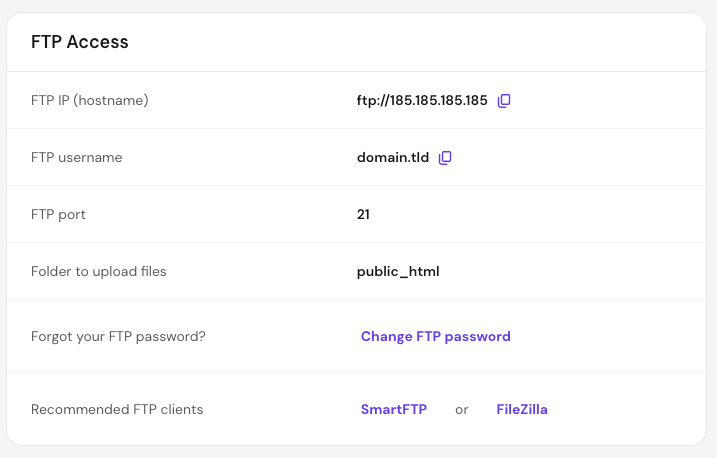Select the domain.tld username value

click(x=393, y=157)
